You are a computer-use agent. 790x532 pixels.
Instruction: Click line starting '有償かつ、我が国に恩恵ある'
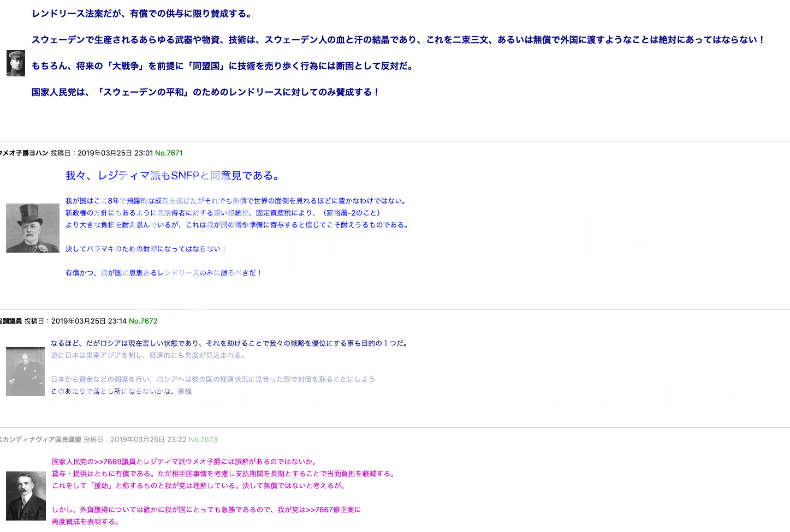[x=164, y=273]
